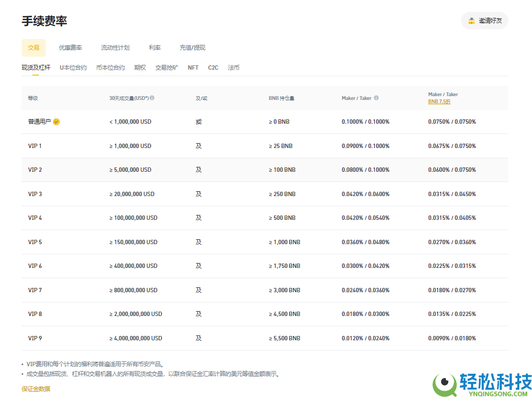
Task: Open the 保证金数据 link
Action: pyautogui.click(x=36, y=389)
